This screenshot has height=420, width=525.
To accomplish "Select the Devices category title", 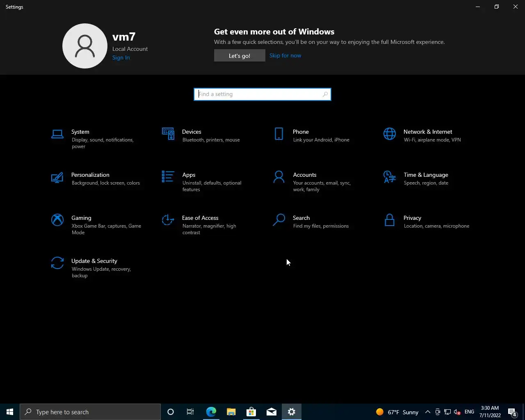I will tap(192, 132).
